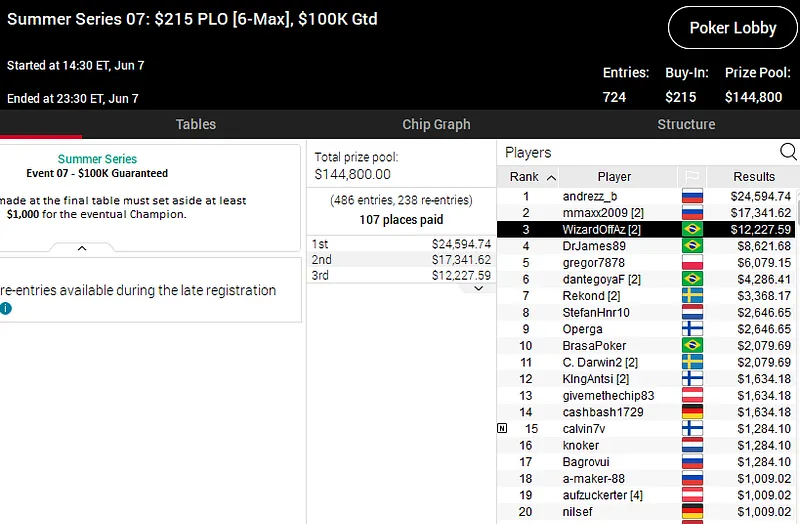Click the flag column header icon
This screenshot has width=800, height=524.
691,177
